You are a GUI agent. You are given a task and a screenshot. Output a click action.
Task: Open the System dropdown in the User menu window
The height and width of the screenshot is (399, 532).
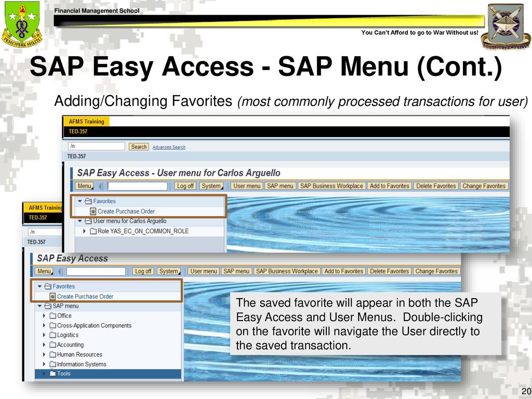211,186
